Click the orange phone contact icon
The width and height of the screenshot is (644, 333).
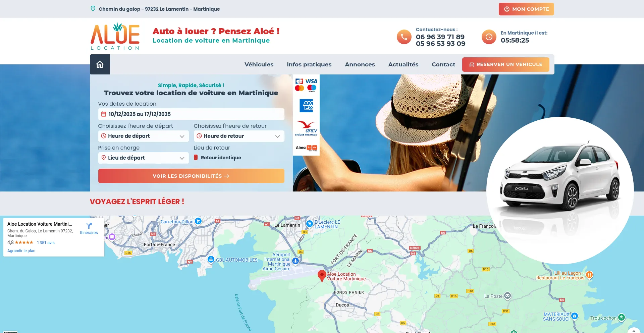coord(404,37)
